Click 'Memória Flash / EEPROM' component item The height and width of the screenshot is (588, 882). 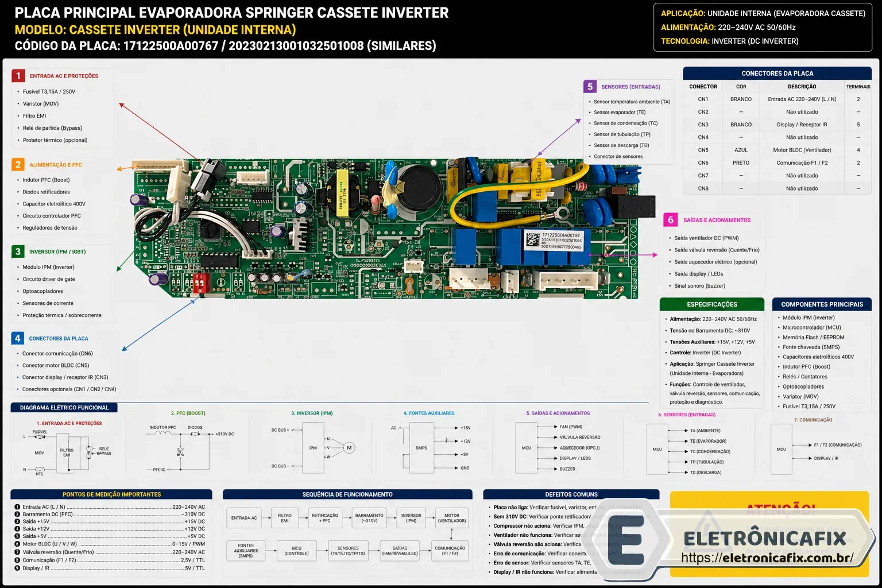[813, 338]
